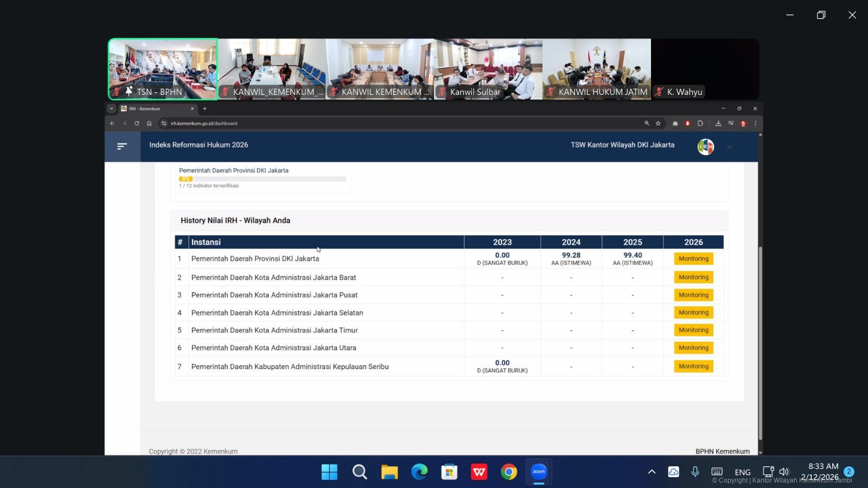Screen dimensions: 868x488
Task: Open a new browser tab
Action: point(205,108)
